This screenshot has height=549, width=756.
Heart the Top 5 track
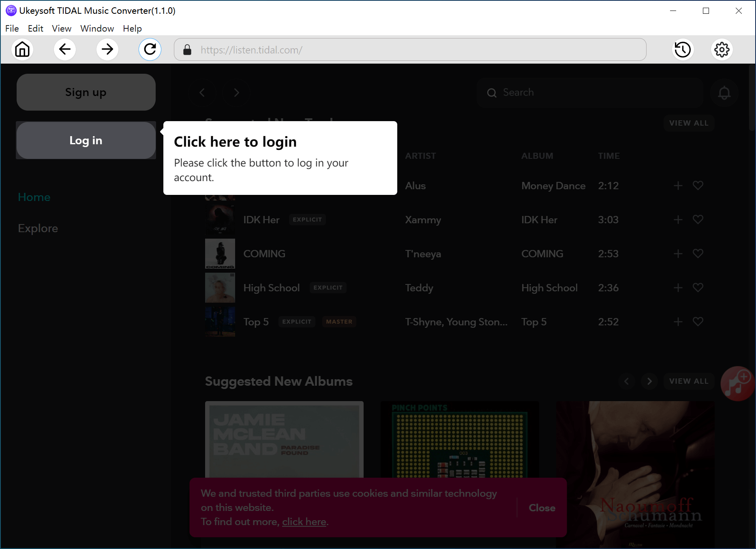click(698, 322)
